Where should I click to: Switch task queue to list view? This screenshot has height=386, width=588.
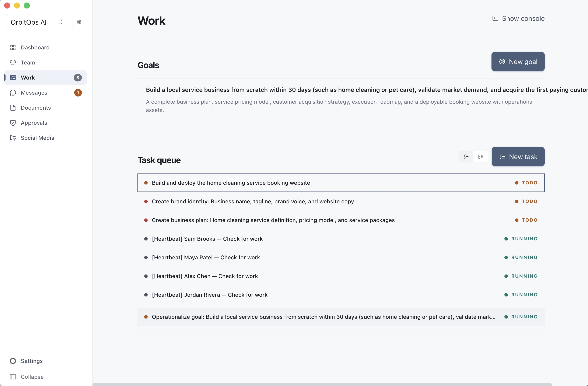(x=466, y=157)
